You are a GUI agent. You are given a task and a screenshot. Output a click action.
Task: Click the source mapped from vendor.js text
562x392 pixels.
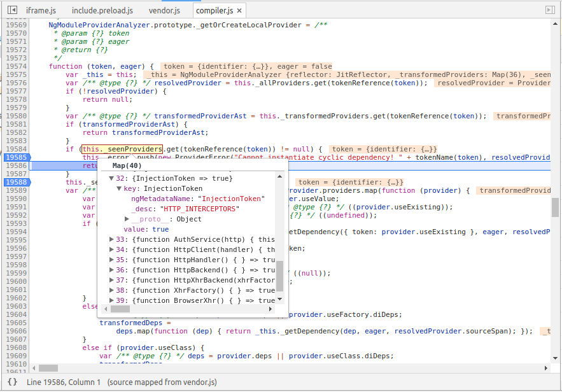tap(162, 382)
